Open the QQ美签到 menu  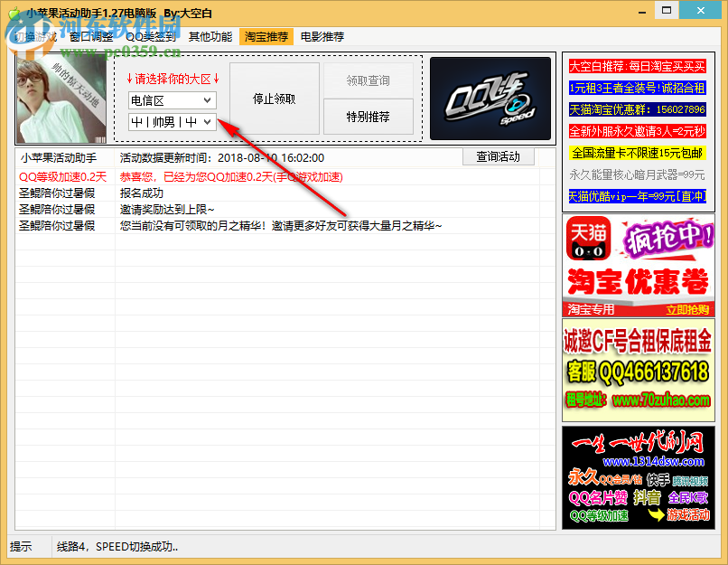click(x=151, y=37)
